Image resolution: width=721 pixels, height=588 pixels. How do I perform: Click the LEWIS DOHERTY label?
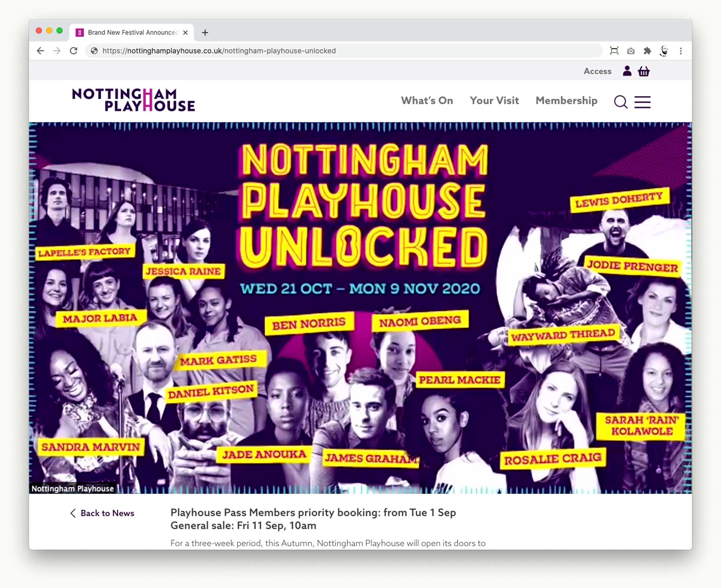619,200
